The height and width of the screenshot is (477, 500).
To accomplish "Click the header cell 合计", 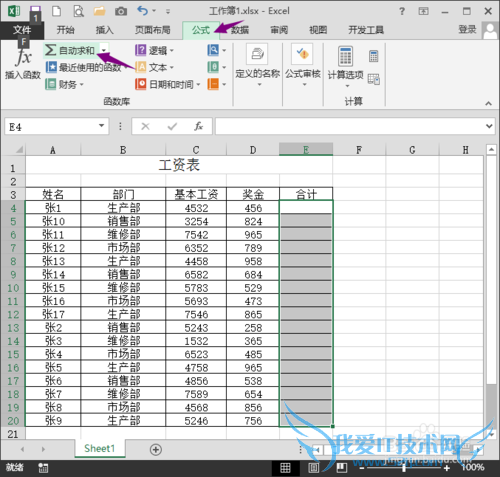I will [x=306, y=194].
